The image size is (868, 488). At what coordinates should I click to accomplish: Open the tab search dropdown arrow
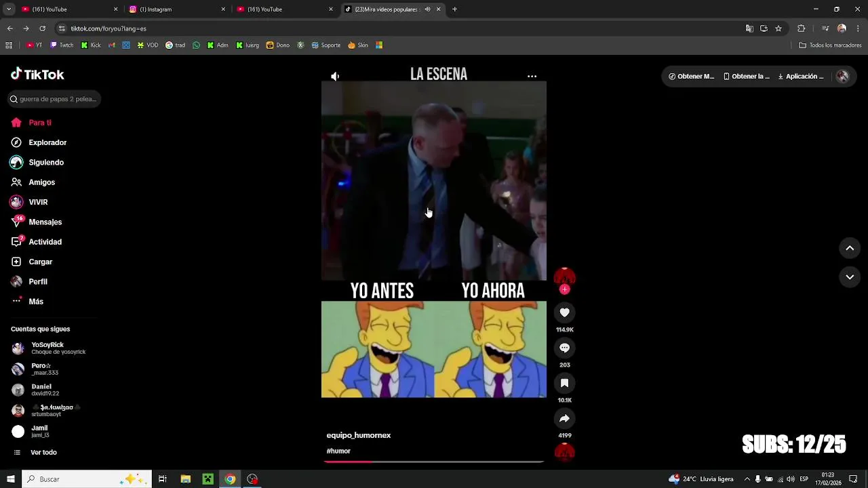9,9
